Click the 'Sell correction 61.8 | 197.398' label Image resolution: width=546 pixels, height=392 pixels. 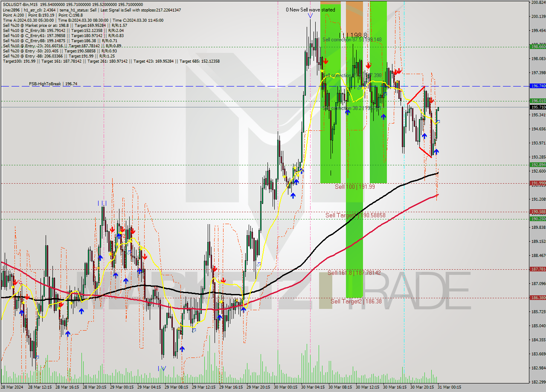[352, 75]
